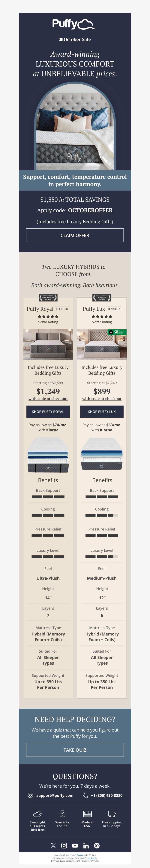Open the Instagram icon
This screenshot has height=868, width=150.
pos(64,845)
